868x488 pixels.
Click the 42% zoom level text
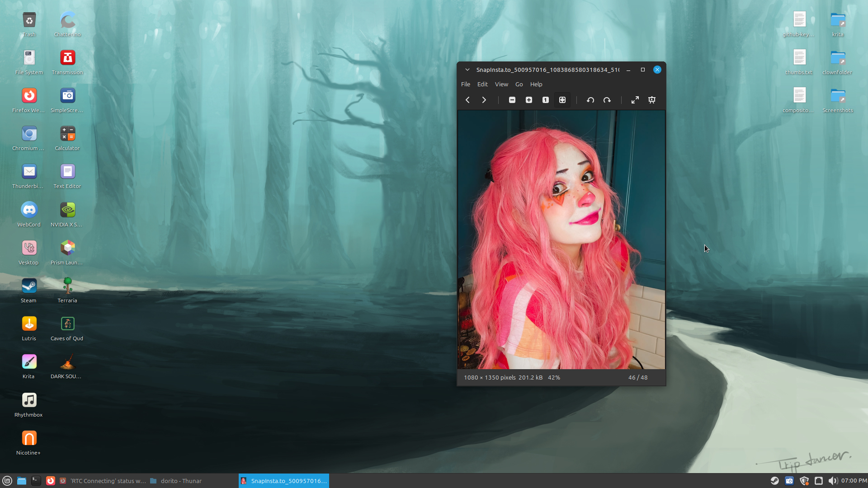(554, 377)
